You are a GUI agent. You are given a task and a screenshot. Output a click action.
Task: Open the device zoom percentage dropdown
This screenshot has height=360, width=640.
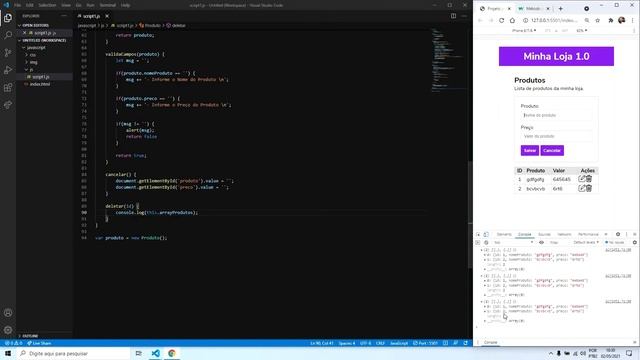tap(582, 31)
